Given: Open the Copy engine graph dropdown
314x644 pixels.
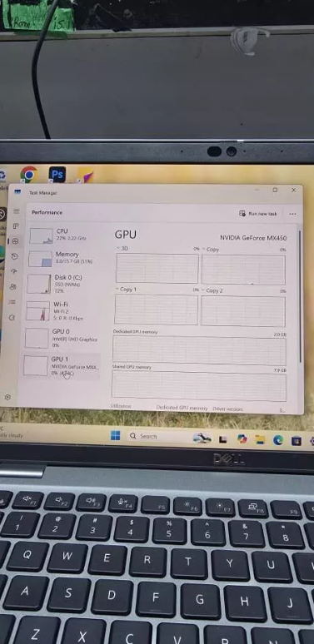Looking at the screenshot, I should pyautogui.click(x=211, y=250).
